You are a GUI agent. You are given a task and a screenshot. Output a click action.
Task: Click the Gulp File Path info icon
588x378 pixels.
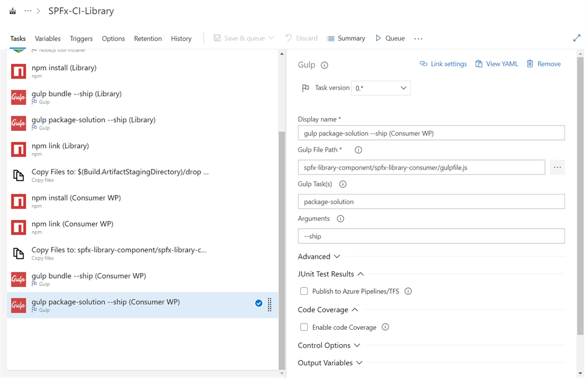click(358, 150)
